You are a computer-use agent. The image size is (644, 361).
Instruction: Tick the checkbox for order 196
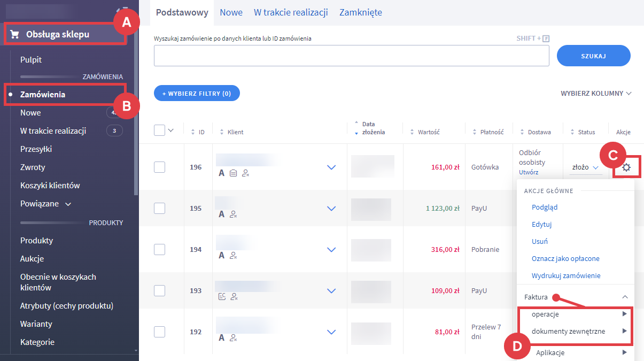coord(159,167)
